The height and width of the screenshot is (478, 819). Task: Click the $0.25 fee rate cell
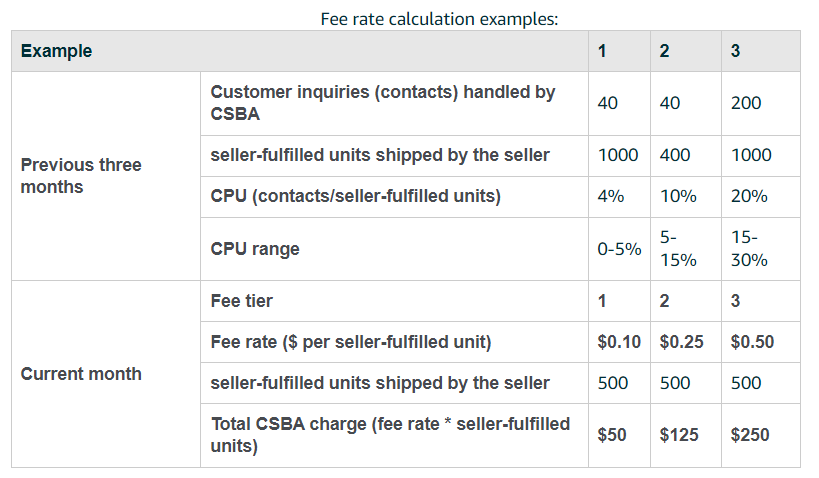click(x=682, y=342)
